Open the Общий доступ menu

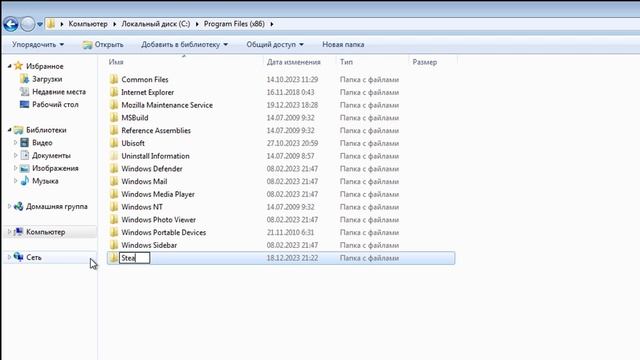275,44
